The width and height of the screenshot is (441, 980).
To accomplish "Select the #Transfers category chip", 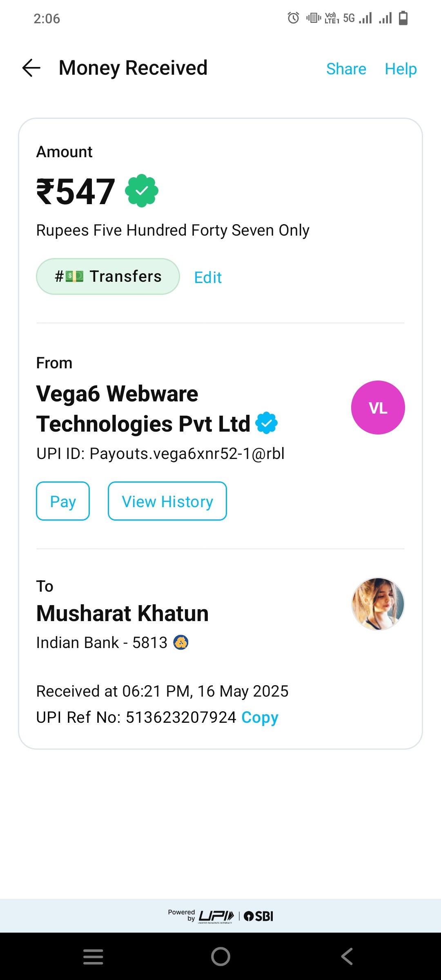I will 108,276.
